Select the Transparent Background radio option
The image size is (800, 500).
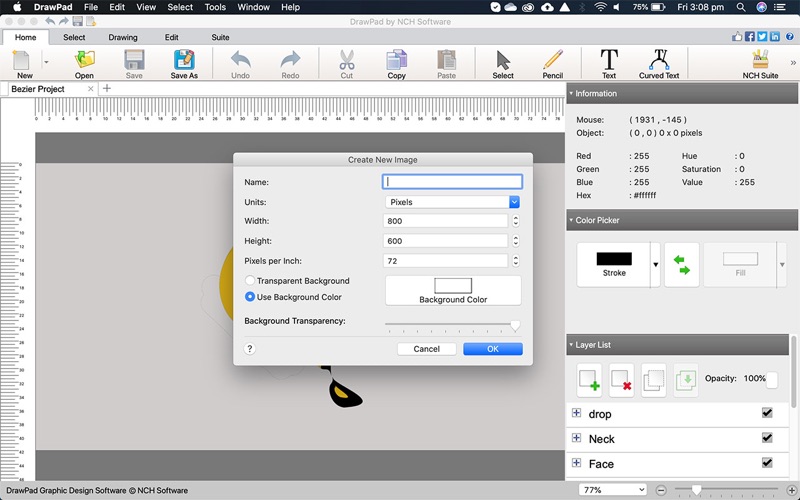point(251,281)
